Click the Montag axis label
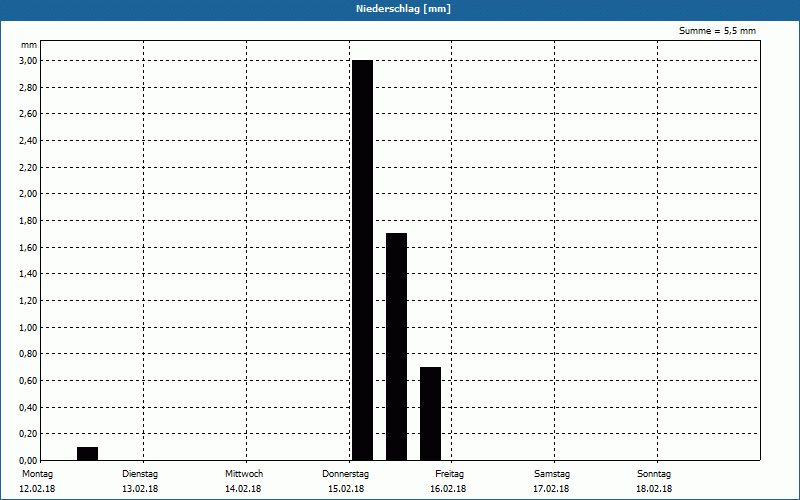Viewport: 800px width, 500px height. click(37, 474)
